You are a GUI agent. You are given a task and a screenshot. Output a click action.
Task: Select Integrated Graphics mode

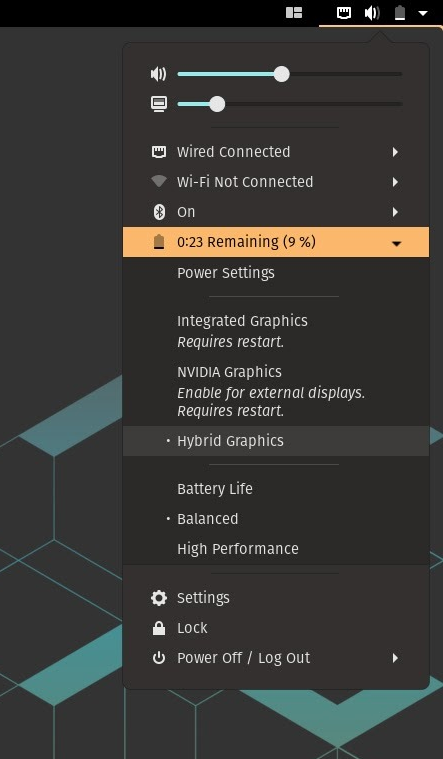tap(276, 331)
